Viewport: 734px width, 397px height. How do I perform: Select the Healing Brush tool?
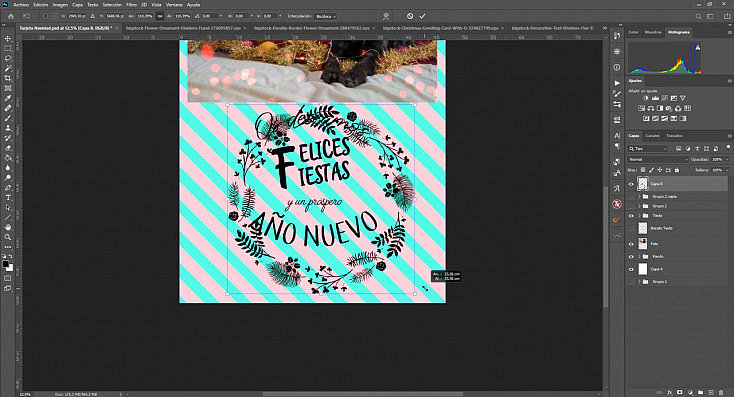pos(7,108)
